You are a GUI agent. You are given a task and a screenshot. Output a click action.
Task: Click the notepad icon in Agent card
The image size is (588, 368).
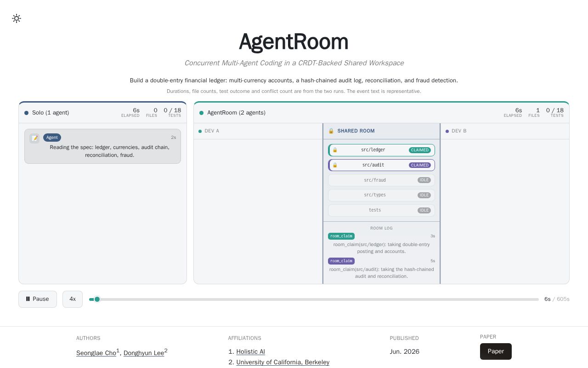point(34,138)
